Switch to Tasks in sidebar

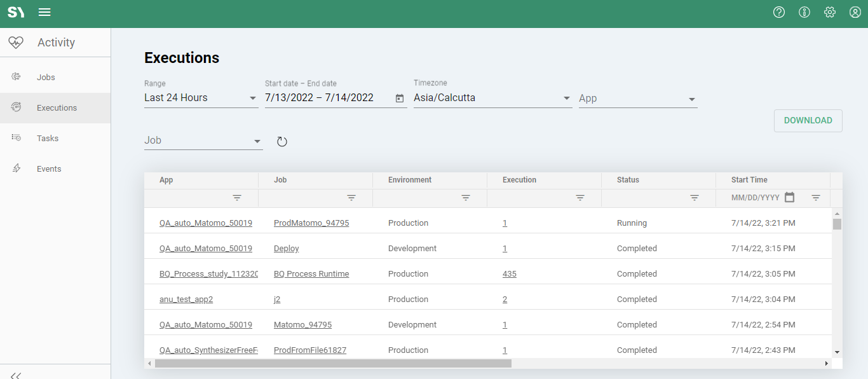(48, 138)
